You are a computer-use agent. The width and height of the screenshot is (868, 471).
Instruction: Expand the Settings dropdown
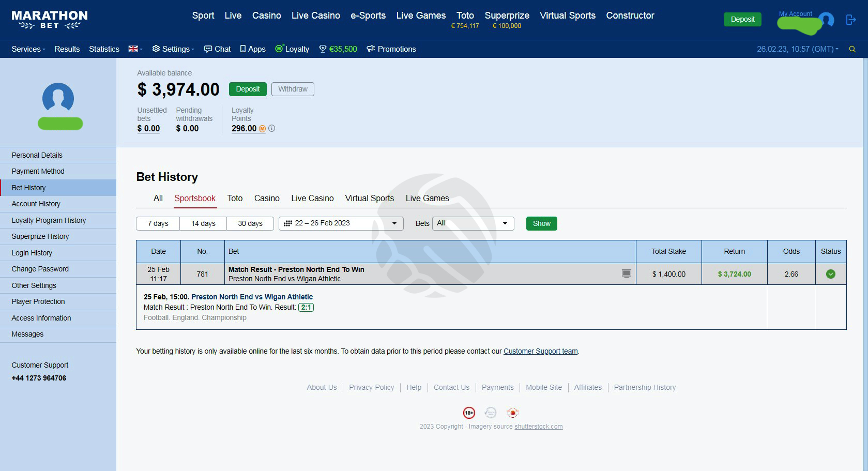[x=173, y=49]
